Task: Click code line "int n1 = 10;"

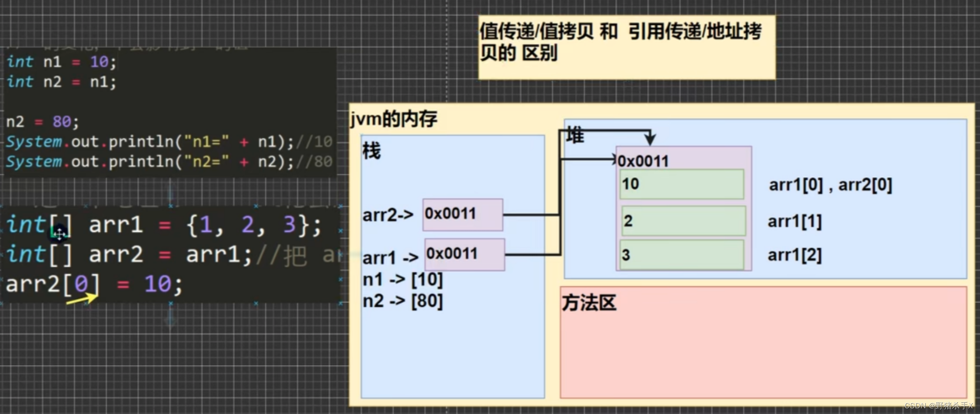Action: click(x=61, y=62)
